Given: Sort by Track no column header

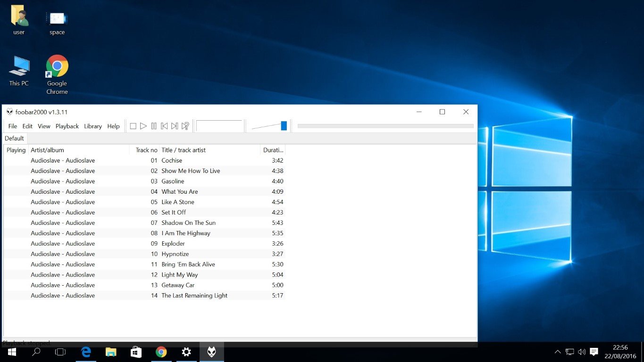Looking at the screenshot, I should [x=144, y=150].
